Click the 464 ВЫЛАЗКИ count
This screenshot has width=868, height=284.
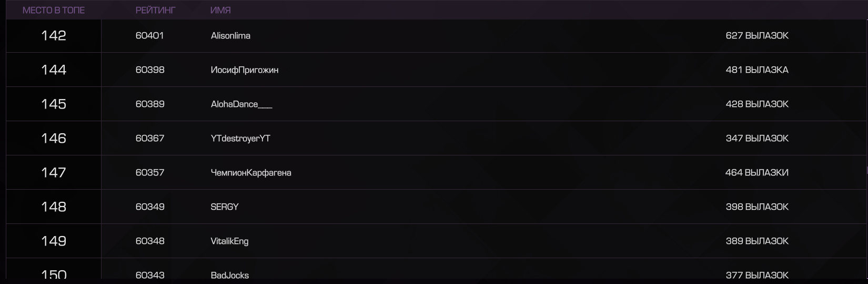point(757,173)
